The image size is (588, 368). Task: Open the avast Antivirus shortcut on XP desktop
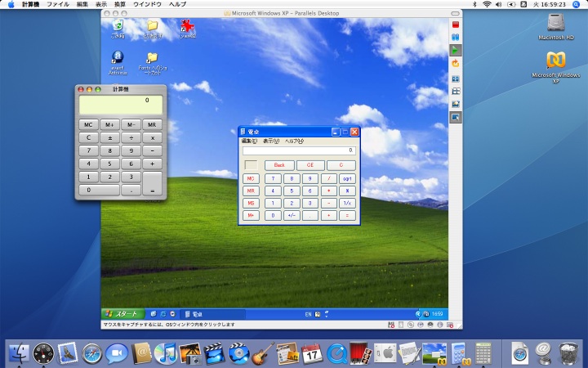(x=118, y=63)
